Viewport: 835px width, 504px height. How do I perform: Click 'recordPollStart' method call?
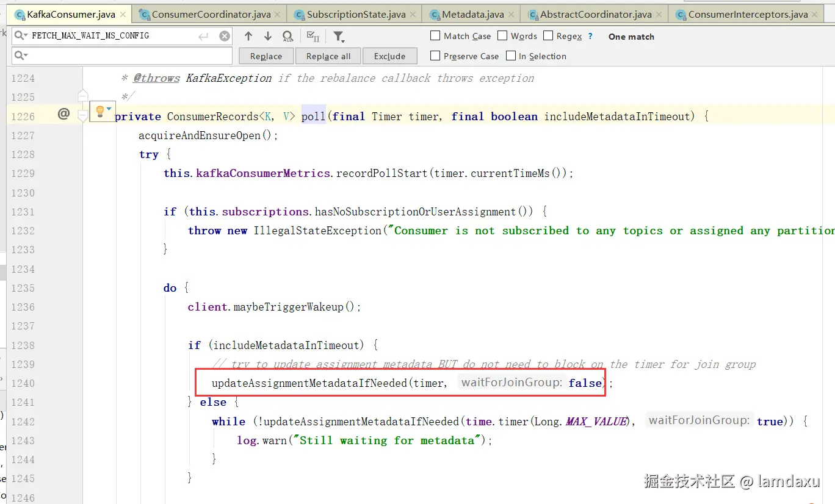point(382,173)
